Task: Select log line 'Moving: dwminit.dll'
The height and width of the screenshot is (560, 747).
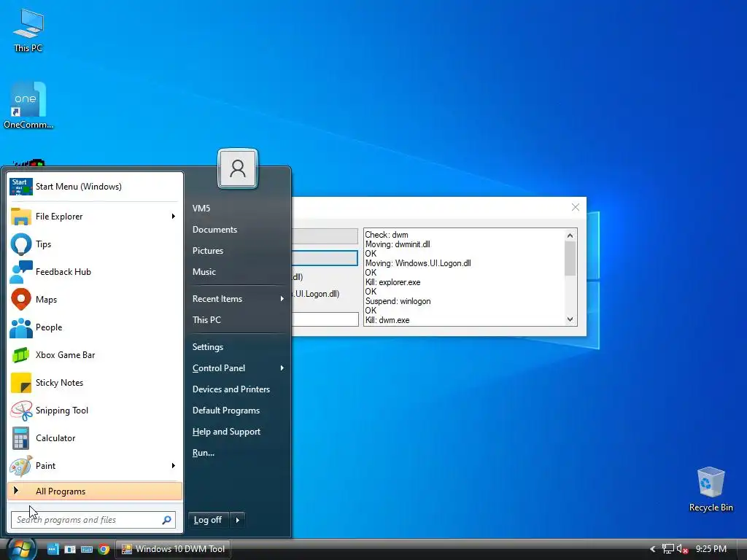Action: click(398, 244)
